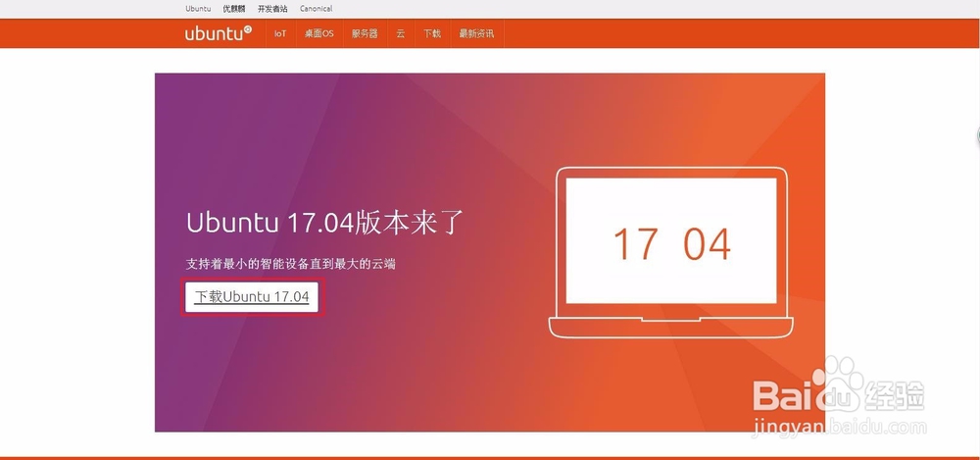Click the ubuntu logo in header

tap(219, 33)
